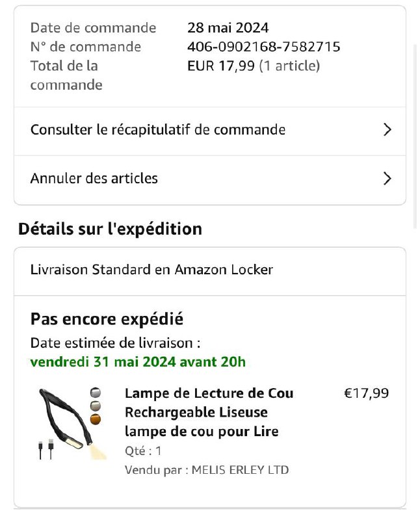Click the USB cable icon in product image

pyautogui.click(x=46, y=449)
